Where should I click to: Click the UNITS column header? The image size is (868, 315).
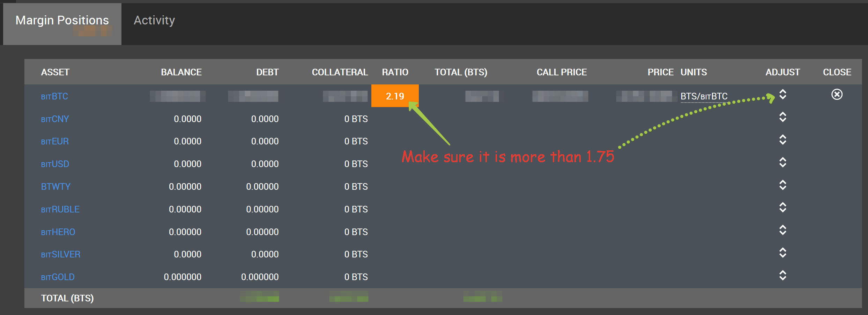[x=694, y=72]
